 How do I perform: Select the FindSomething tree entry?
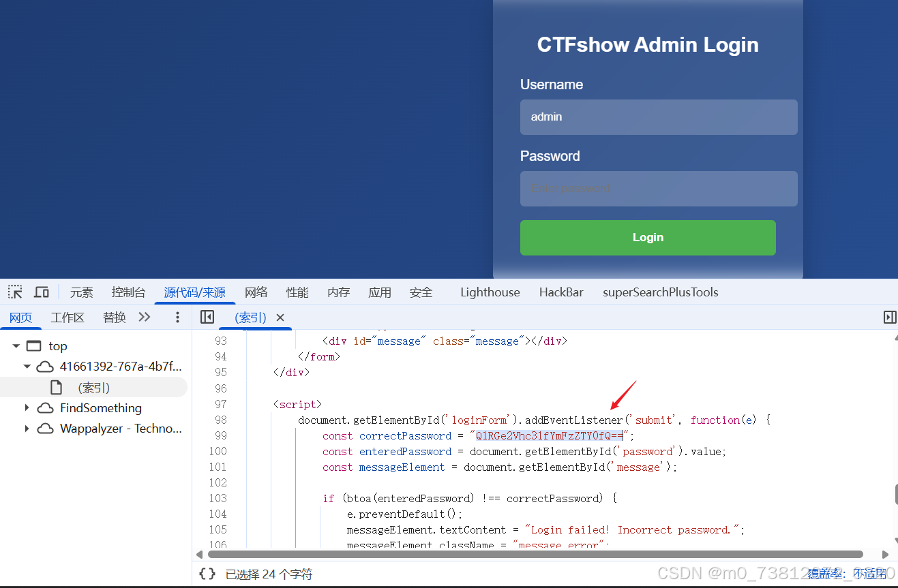(x=101, y=408)
